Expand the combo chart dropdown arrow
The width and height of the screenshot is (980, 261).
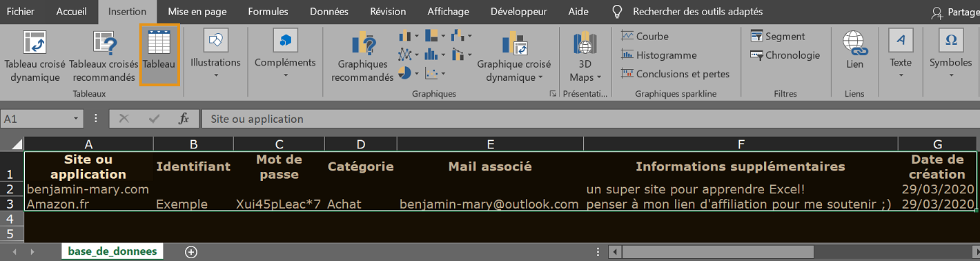[470, 54]
